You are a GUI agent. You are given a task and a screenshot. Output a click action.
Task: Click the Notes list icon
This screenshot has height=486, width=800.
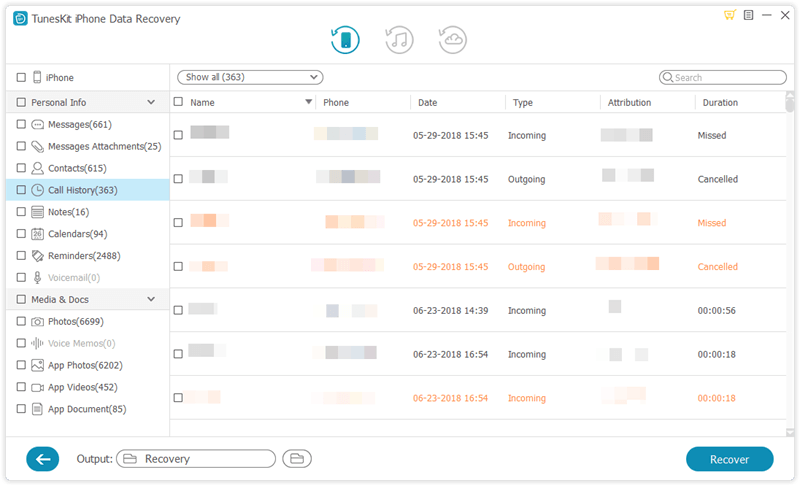tap(37, 212)
